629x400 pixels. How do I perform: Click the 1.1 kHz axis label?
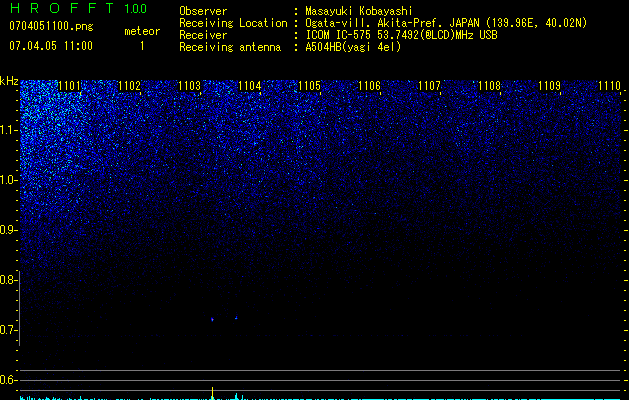pyautogui.click(x=9, y=130)
